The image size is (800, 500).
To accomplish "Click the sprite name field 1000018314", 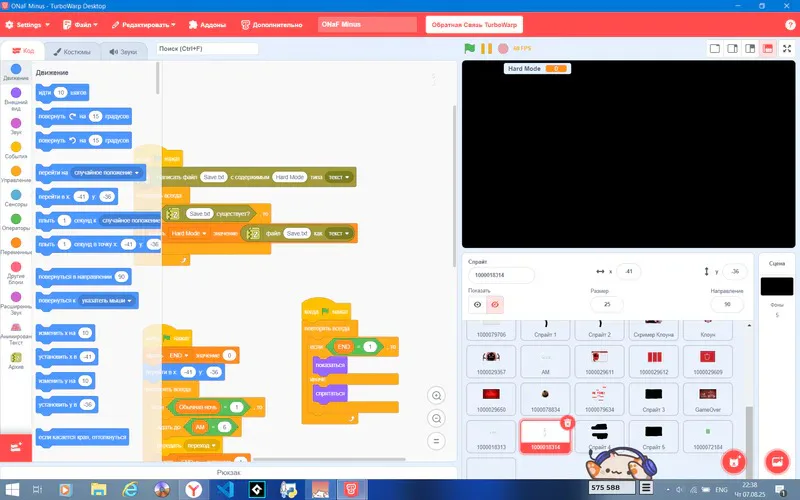I will coord(501,275).
